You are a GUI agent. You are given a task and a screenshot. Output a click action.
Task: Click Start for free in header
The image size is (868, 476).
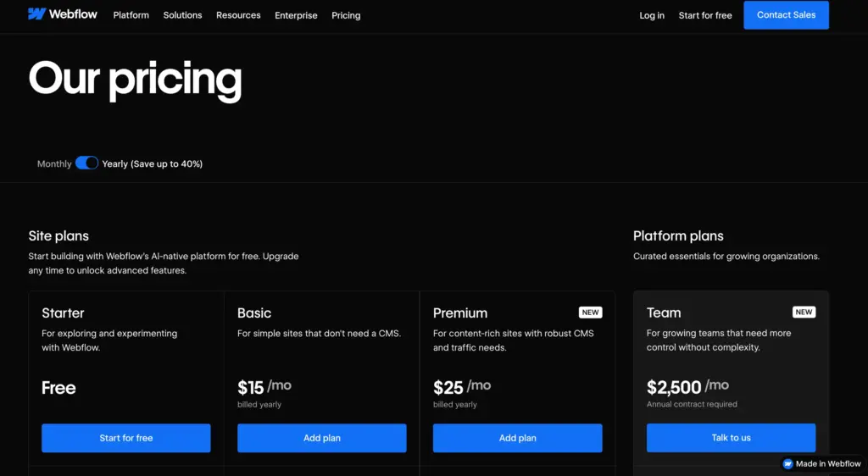click(x=705, y=15)
